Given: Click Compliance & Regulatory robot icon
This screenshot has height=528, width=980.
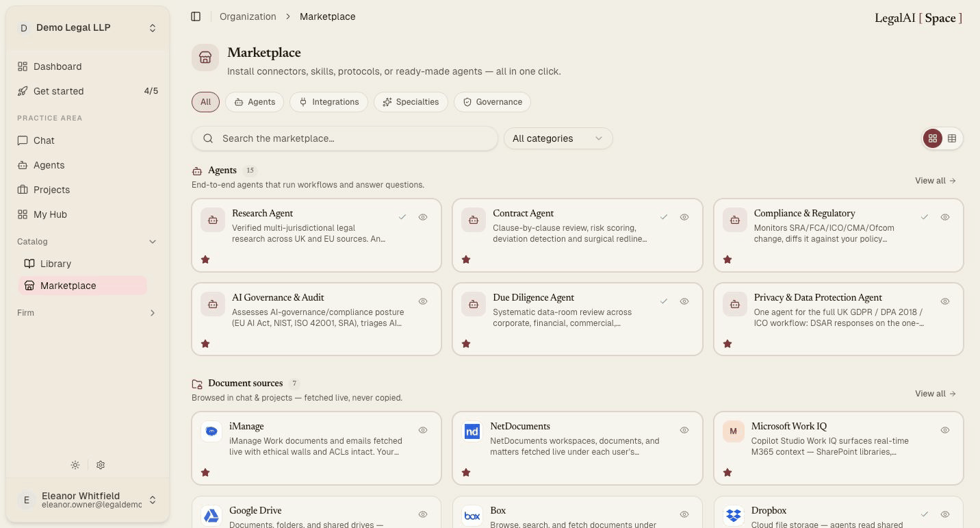Looking at the screenshot, I should 735,221.
